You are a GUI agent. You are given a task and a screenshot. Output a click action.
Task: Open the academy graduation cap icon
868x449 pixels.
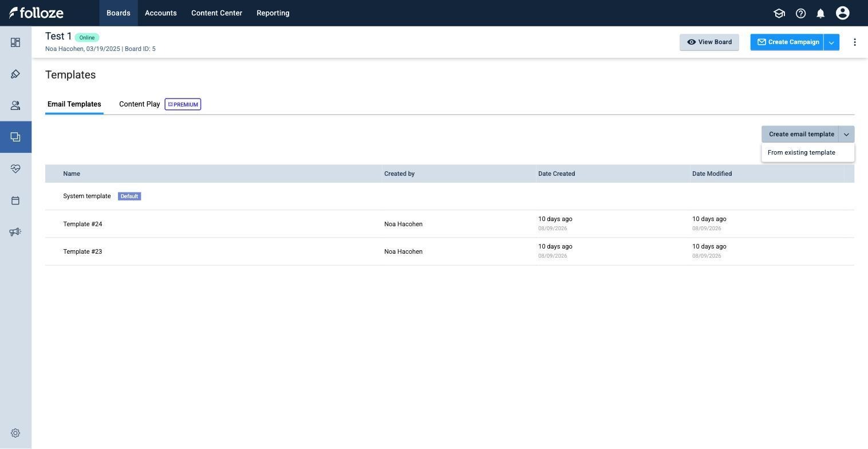(779, 13)
